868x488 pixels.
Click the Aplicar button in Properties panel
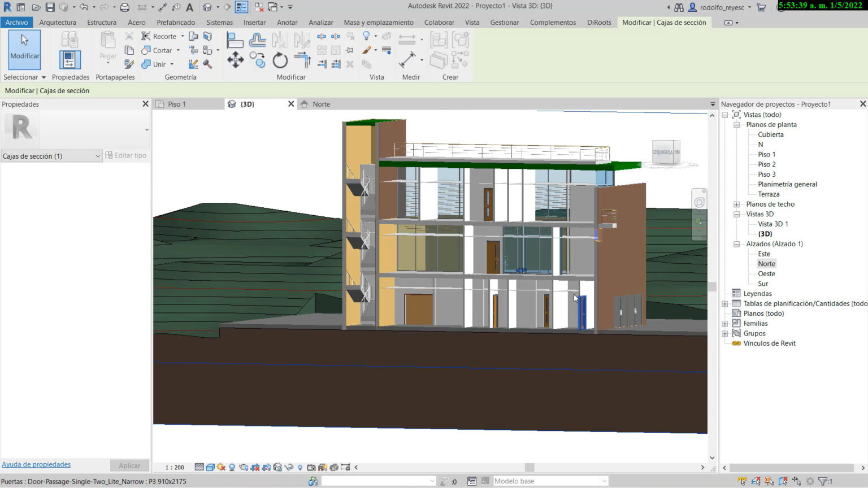tap(129, 465)
